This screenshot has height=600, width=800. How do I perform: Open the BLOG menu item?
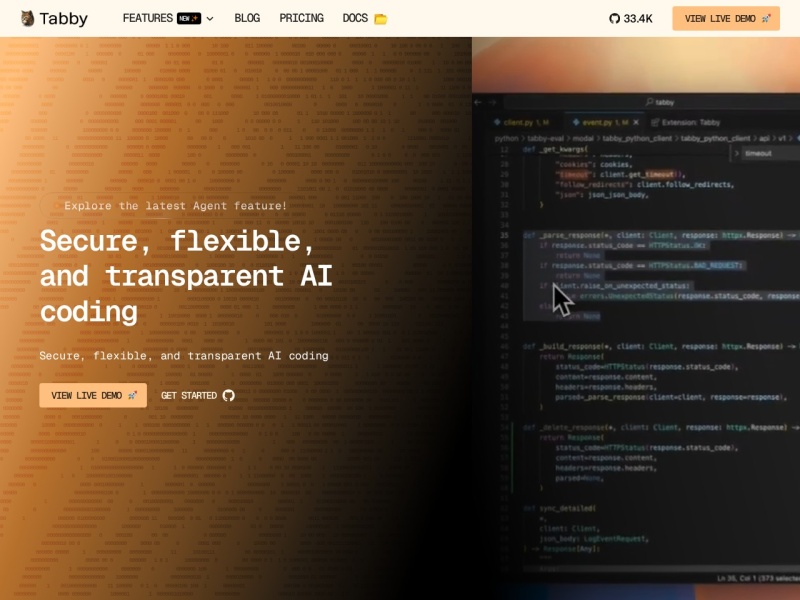247,18
